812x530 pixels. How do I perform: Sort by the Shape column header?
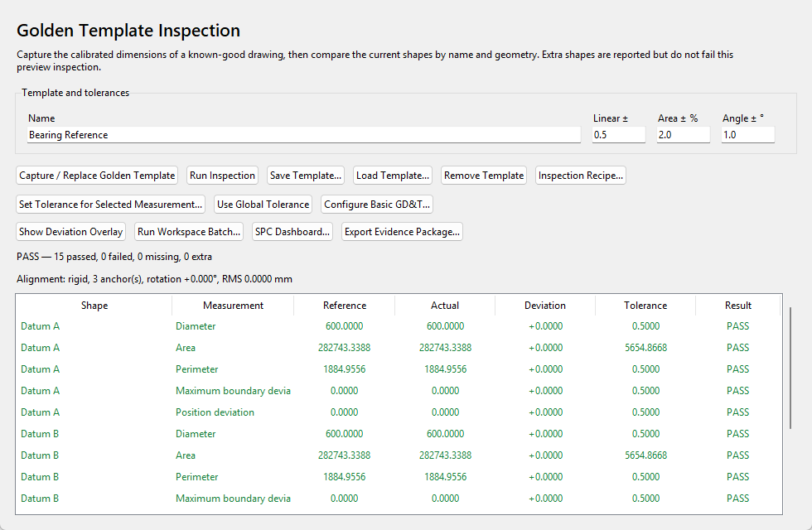coord(94,306)
